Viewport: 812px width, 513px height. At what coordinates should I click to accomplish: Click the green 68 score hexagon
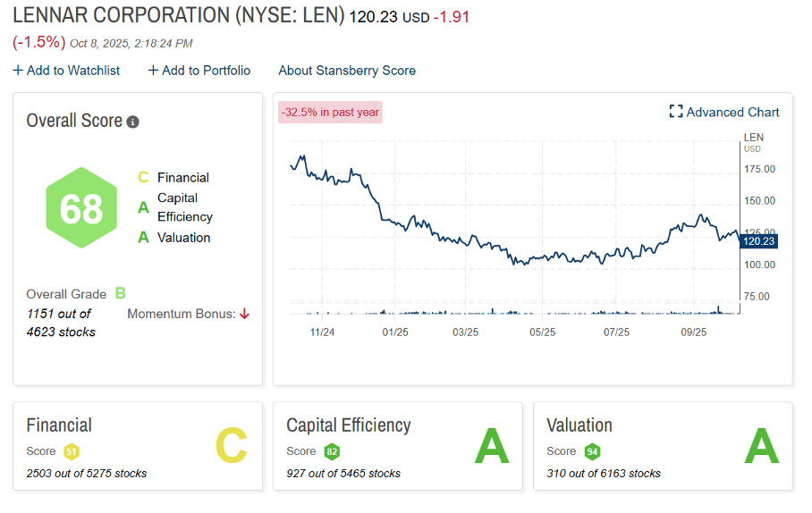(x=81, y=208)
